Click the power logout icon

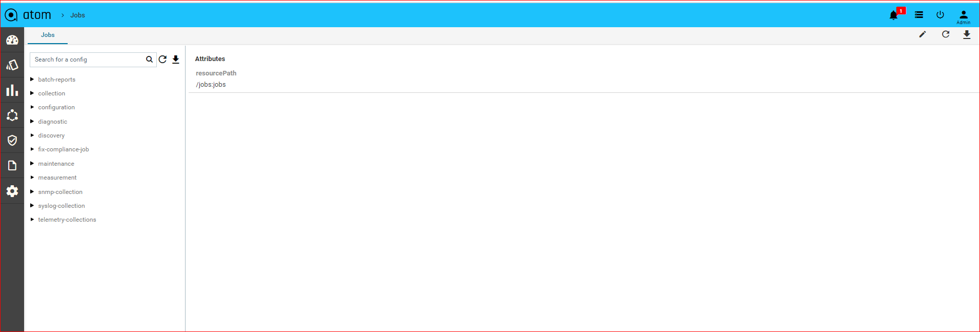point(940,15)
